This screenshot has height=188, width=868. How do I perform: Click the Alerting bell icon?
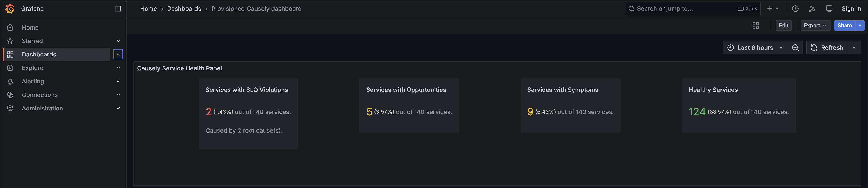click(10, 81)
